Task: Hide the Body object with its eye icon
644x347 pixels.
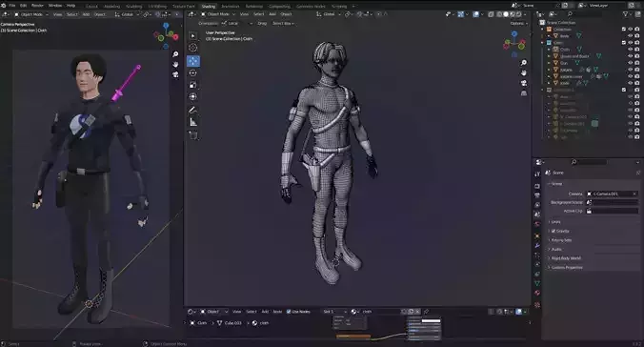Action: pos(630,36)
